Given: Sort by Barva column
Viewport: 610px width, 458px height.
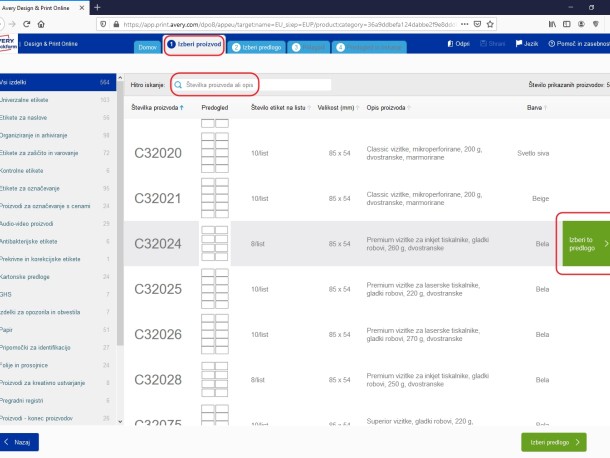Looking at the screenshot, I should (537, 107).
